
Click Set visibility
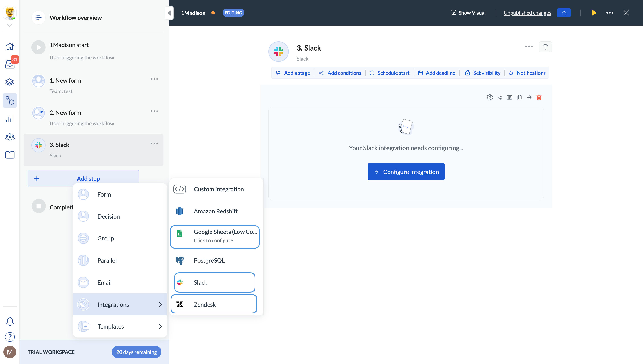click(x=483, y=73)
